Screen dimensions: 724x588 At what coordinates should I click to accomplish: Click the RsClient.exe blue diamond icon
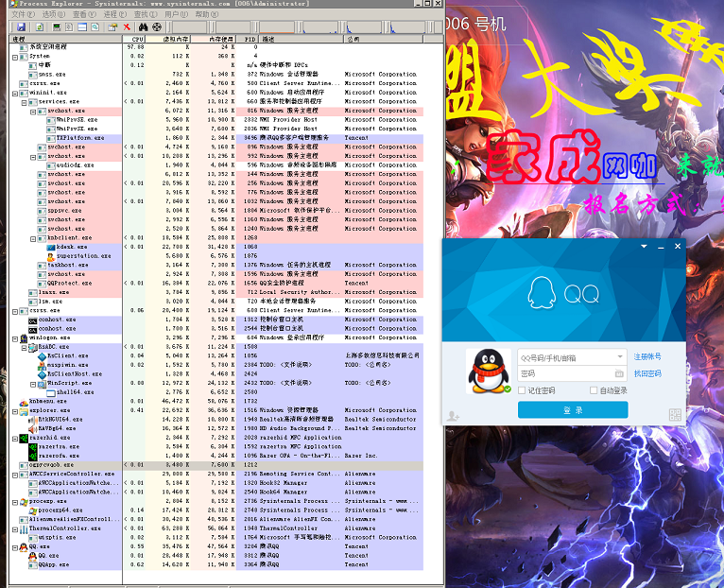point(42,356)
